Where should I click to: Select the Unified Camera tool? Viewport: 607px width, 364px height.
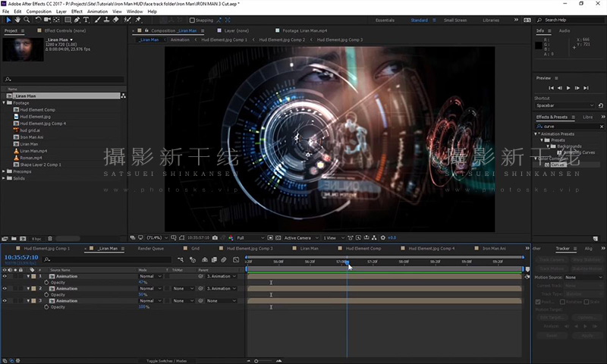pyautogui.click(x=47, y=20)
